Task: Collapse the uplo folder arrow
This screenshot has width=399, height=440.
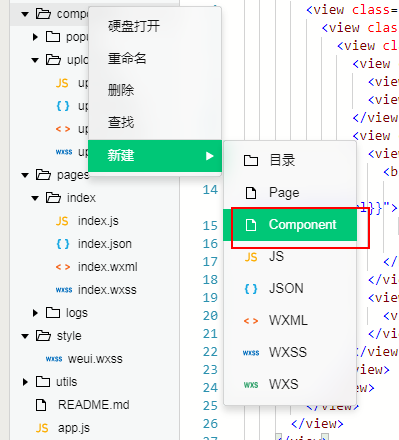Action: coord(35,60)
